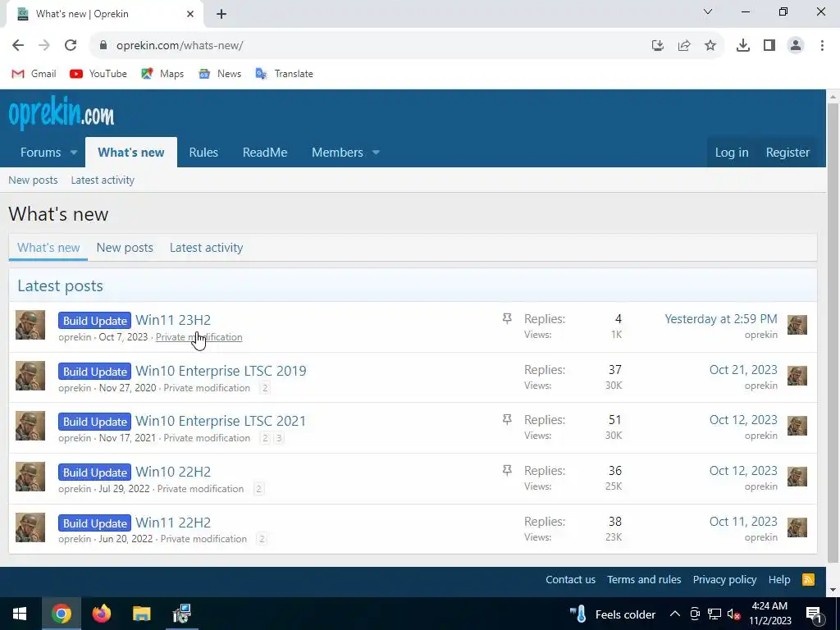840x630 pixels.
Task: Open the Translate bookmark
Action: pyautogui.click(x=284, y=74)
